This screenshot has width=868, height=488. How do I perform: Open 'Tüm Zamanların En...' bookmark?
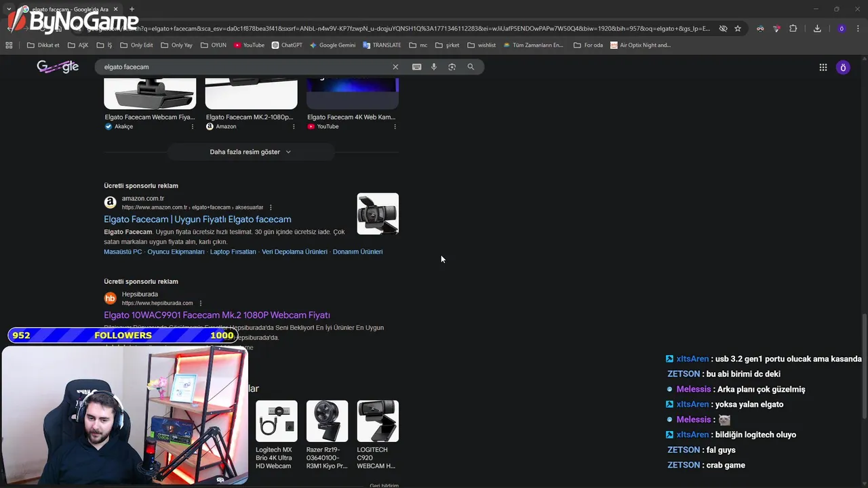point(533,45)
